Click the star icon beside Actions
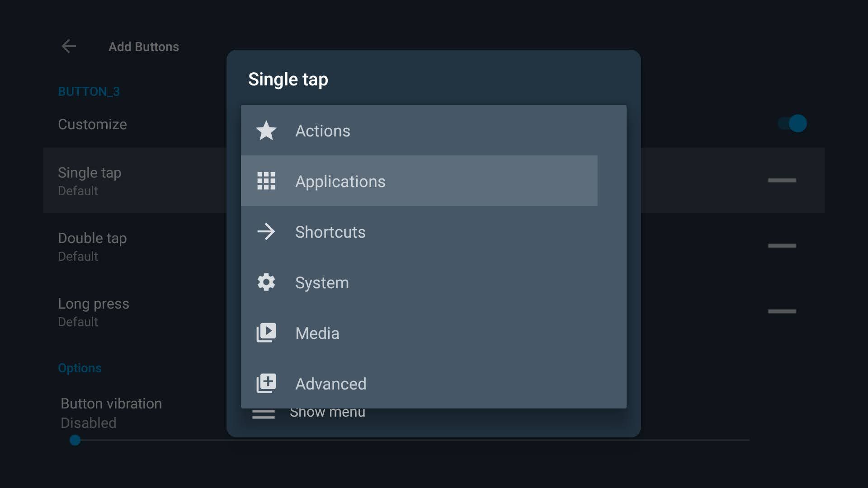Viewport: 868px width, 488px height. (x=266, y=131)
